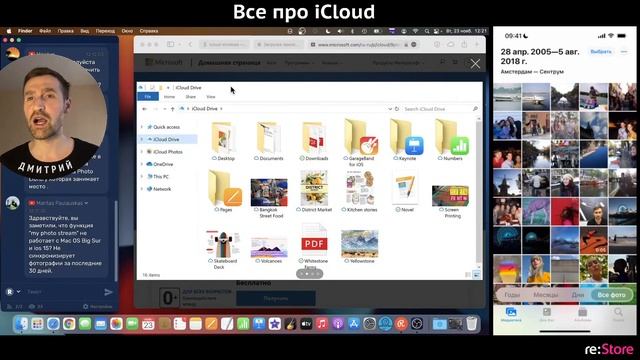
Task: Open Messages app in the Dock
Action: coord(85,324)
